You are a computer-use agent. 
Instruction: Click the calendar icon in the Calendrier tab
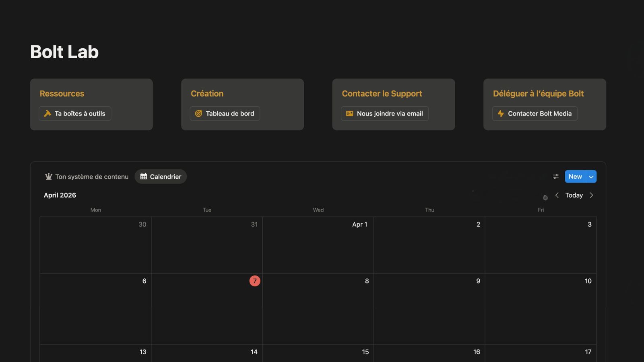(144, 177)
